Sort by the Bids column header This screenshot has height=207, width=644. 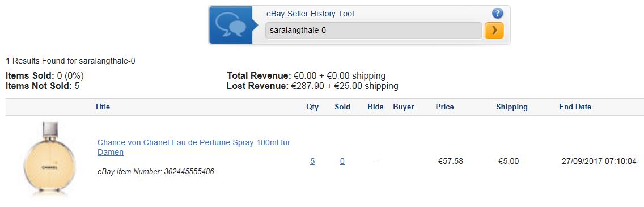[375, 107]
